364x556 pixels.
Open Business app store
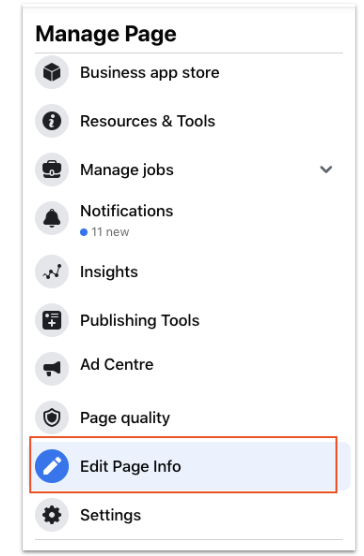point(150,73)
